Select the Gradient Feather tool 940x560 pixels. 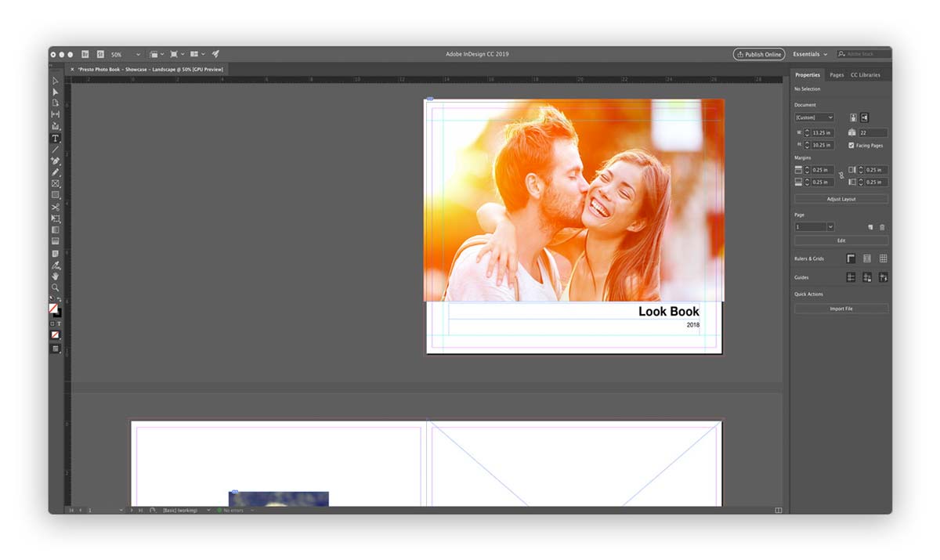point(56,241)
